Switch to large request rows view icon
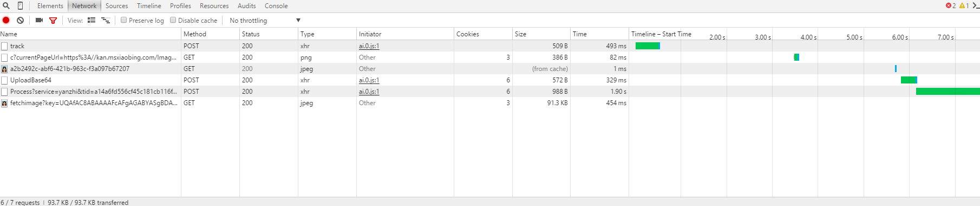The width and height of the screenshot is (980, 206). click(92, 20)
